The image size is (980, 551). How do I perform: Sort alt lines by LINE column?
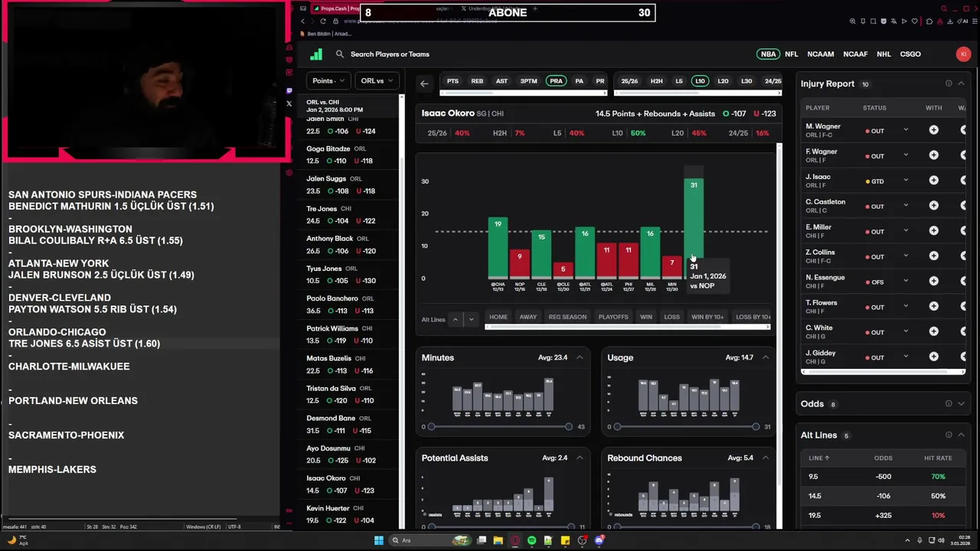819,458
